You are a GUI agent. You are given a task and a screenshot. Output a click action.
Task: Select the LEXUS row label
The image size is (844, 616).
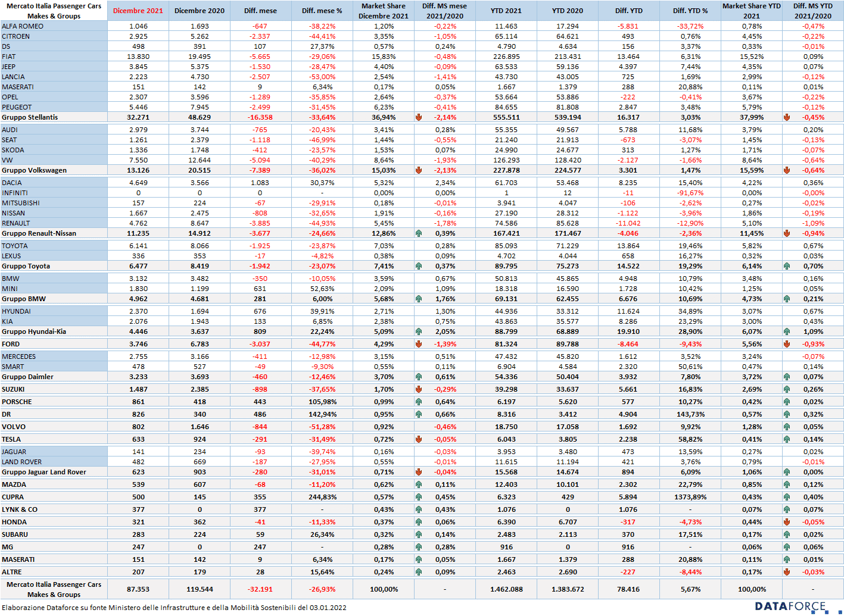pos(11,256)
